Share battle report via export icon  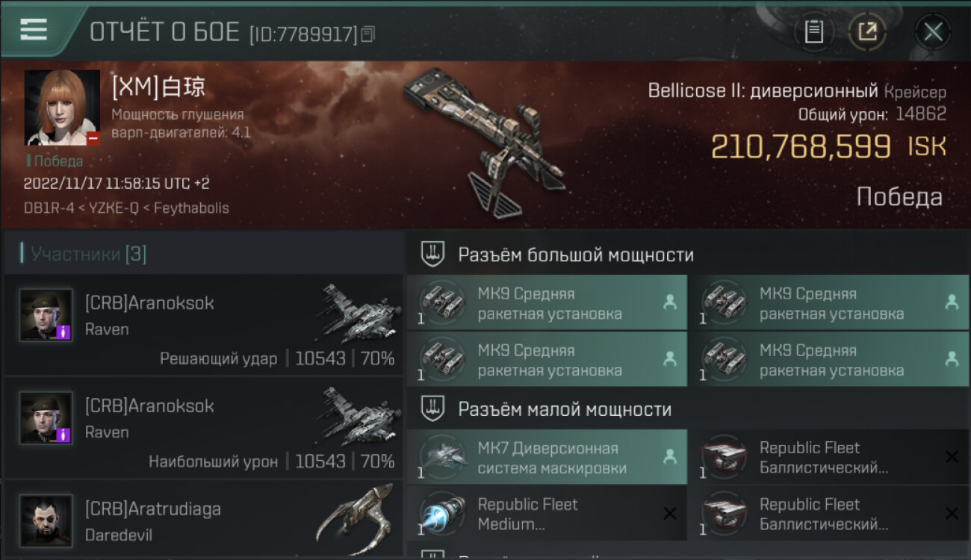coord(867,32)
